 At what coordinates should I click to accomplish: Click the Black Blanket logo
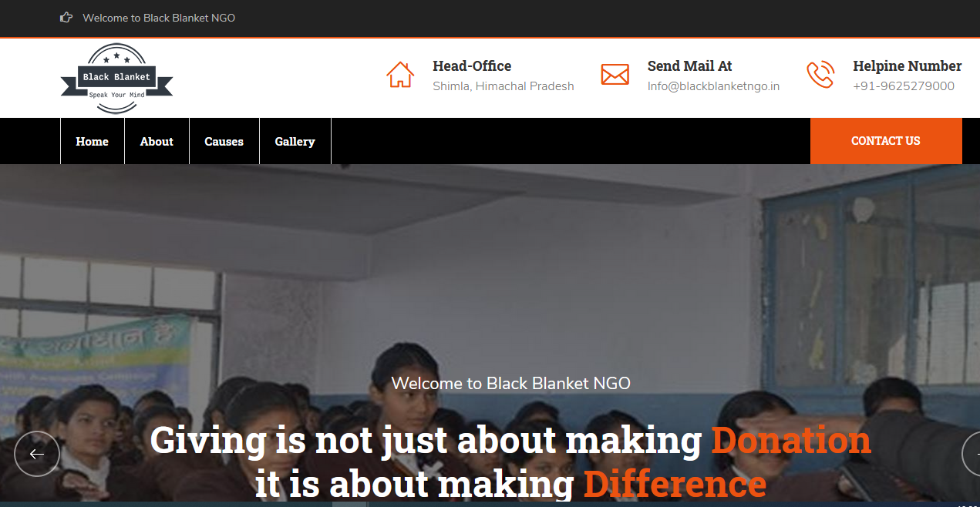coord(116,79)
